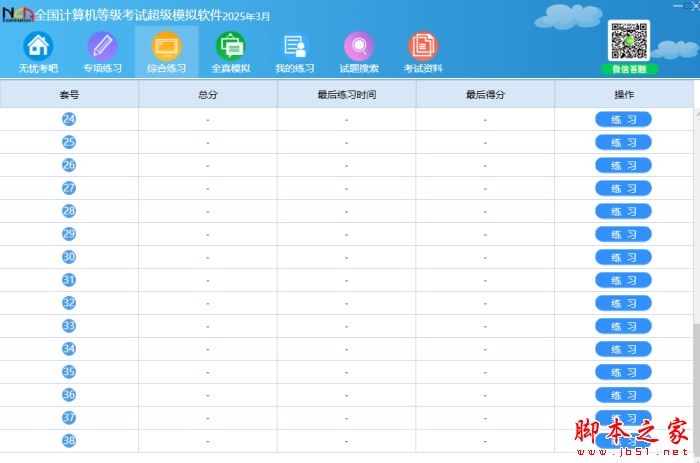This screenshot has height=463, width=700.
Task: Click the vertical scrollbar thumb
Action: pyautogui.click(x=696, y=380)
